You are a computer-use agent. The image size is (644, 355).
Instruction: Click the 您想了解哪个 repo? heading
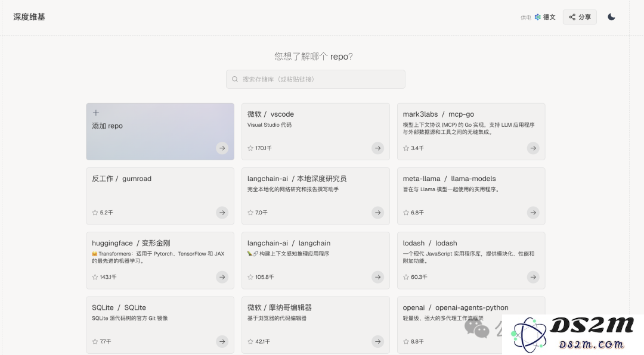coord(314,56)
